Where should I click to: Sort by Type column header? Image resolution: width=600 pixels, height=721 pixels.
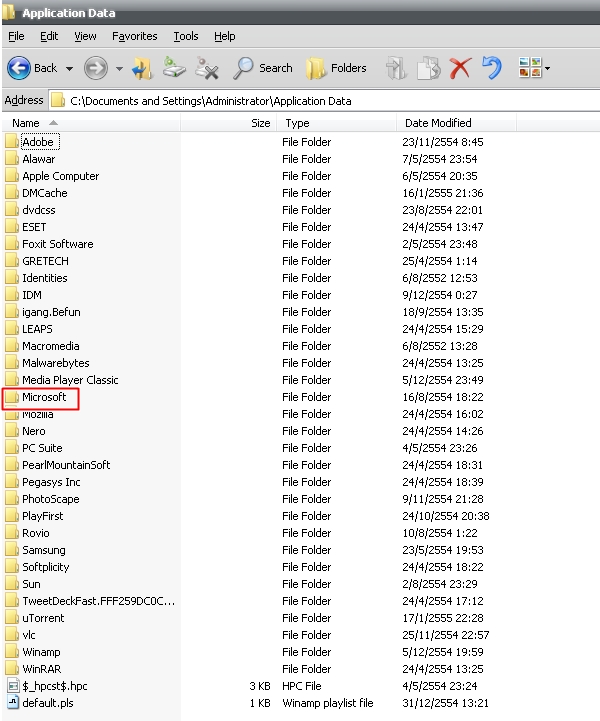(x=337, y=123)
